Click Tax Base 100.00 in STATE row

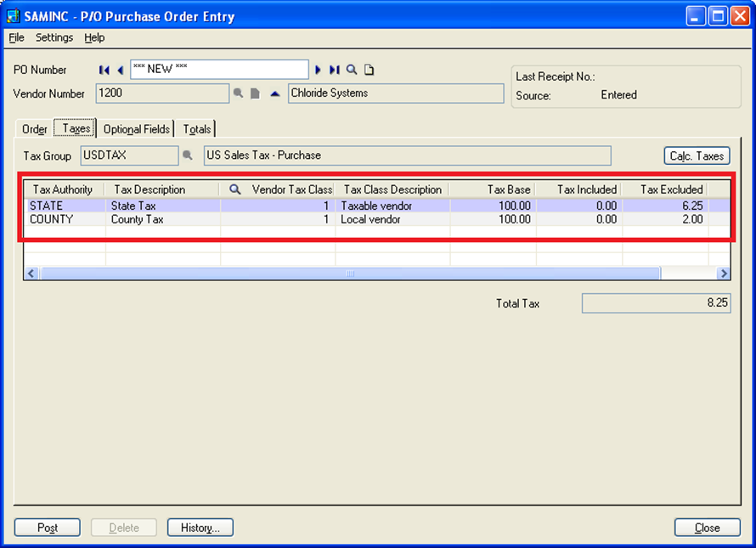(494, 206)
